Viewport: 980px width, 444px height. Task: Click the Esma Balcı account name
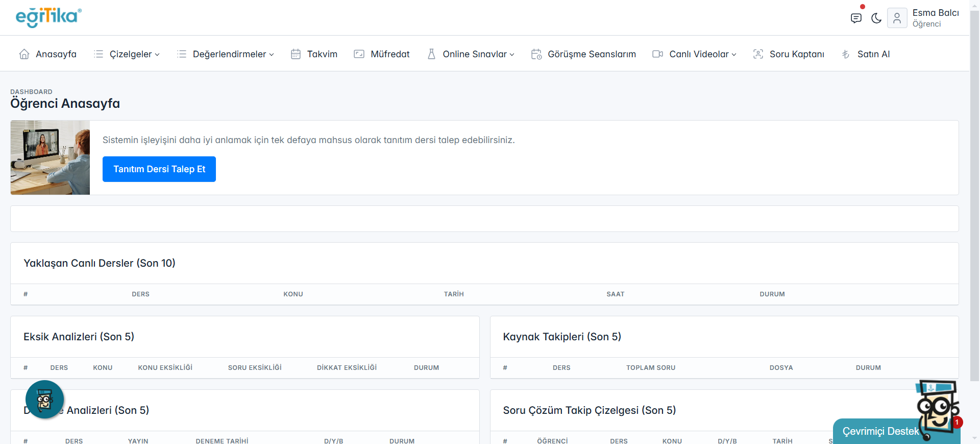click(935, 13)
